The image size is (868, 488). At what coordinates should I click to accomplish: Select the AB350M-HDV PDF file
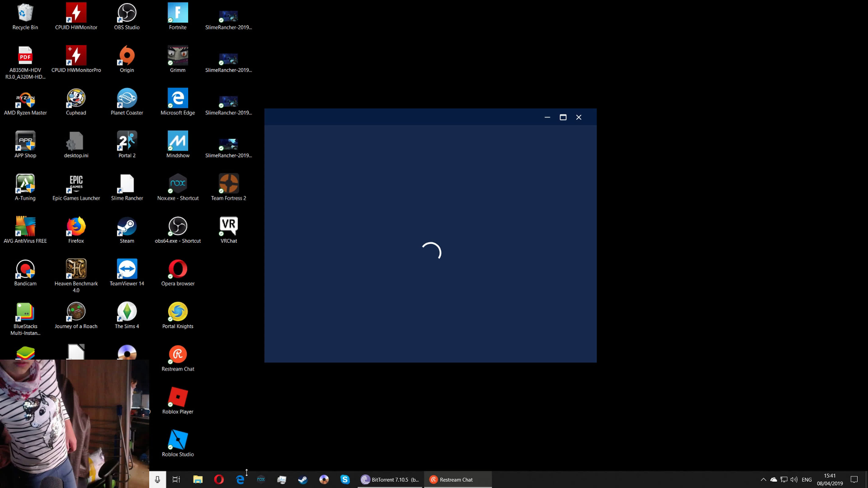[x=25, y=63]
